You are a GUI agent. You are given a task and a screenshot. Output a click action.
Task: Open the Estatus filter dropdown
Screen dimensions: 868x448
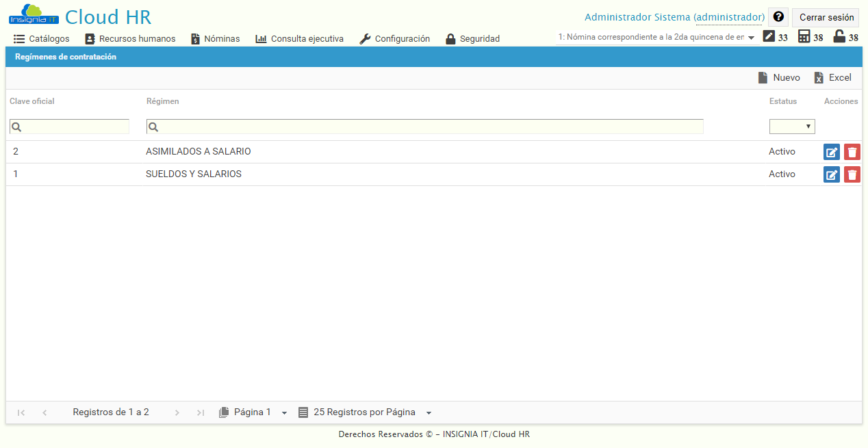[792, 126]
